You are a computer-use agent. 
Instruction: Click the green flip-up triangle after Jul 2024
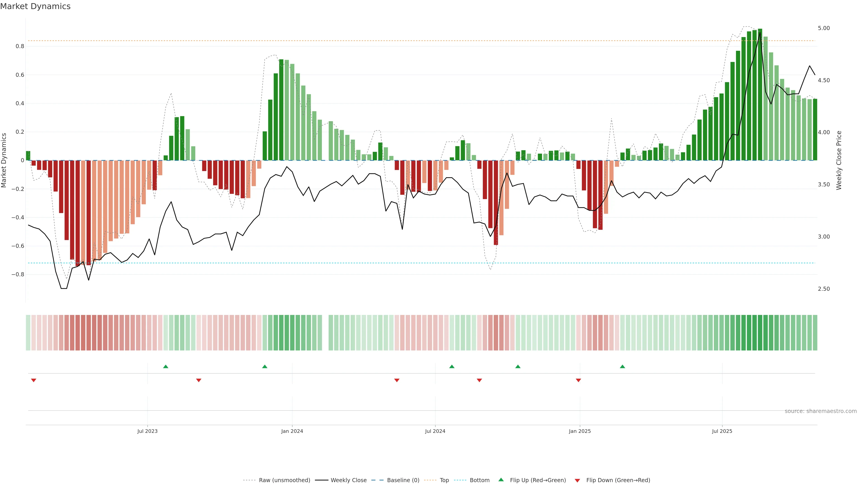[x=452, y=366]
